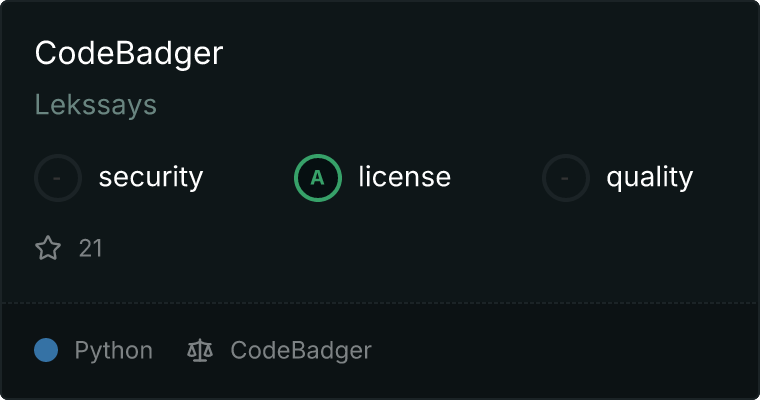Viewport: 760px width, 400px height.
Task: Click the letter A inside green ring
Action: click(x=317, y=178)
